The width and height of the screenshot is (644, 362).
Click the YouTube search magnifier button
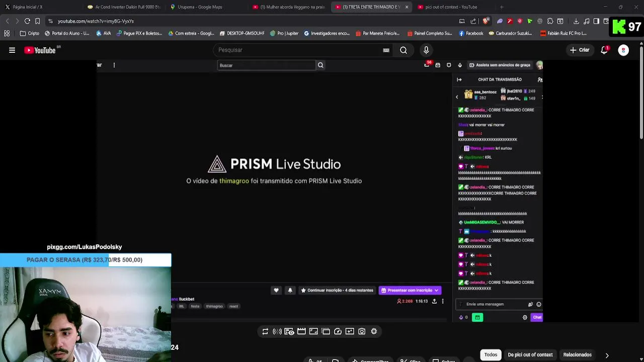pyautogui.click(x=404, y=50)
